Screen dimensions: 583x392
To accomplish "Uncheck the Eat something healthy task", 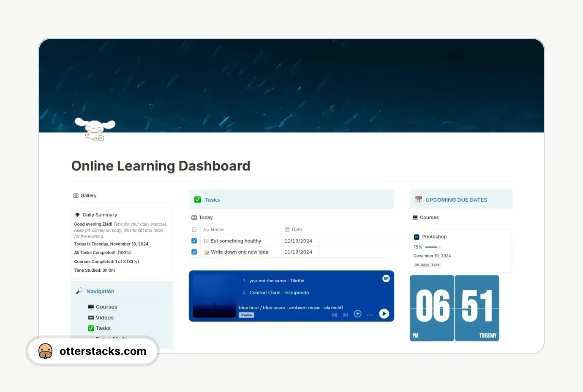I will [194, 241].
